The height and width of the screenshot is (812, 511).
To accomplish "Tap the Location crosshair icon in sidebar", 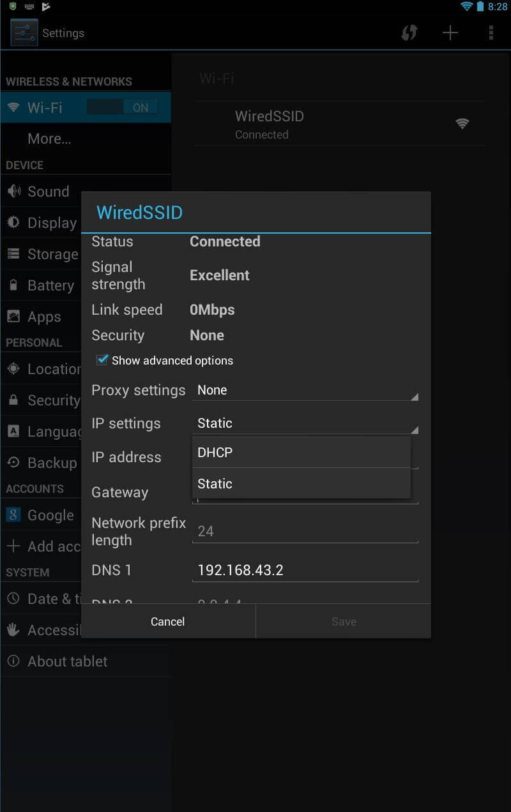I will [13, 368].
